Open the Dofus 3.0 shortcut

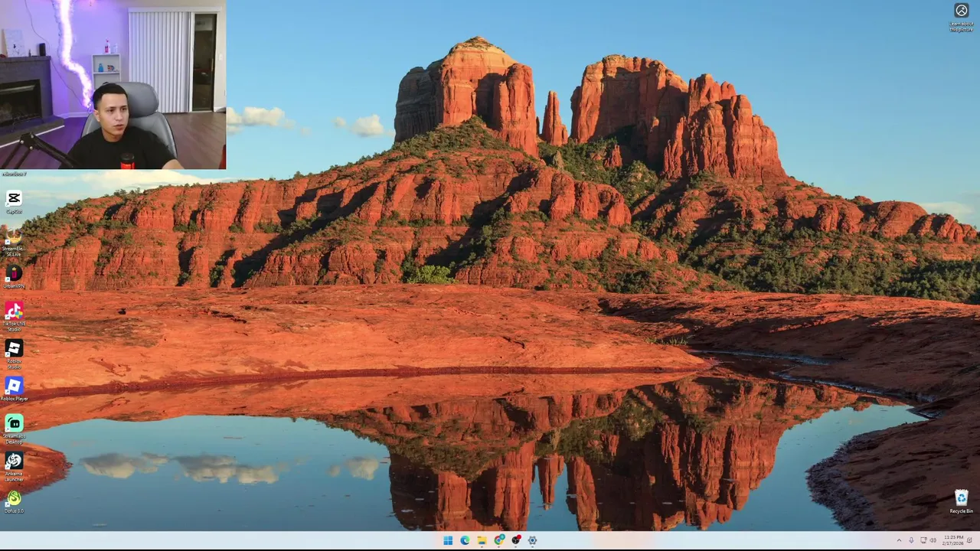click(14, 502)
